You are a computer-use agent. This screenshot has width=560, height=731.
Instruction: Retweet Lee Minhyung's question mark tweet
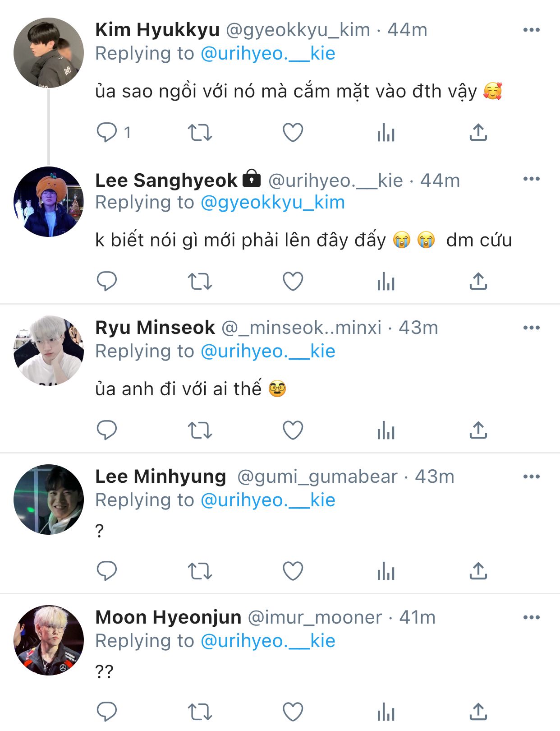coord(200,571)
